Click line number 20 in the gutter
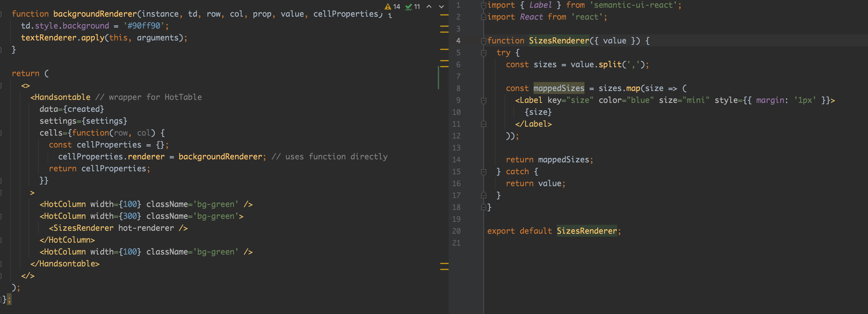The width and height of the screenshot is (868, 314). tap(456, 231)
